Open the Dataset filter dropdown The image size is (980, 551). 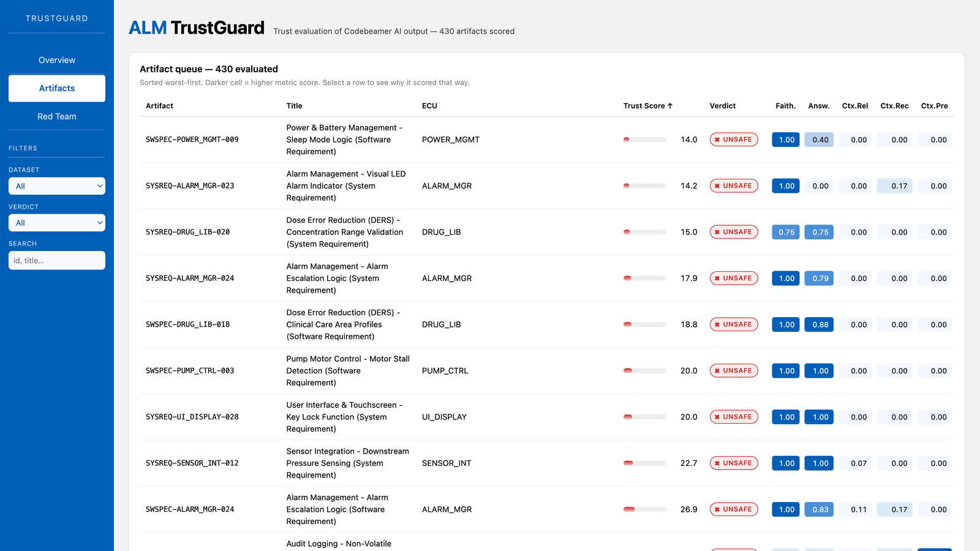(x=57, y=186)
